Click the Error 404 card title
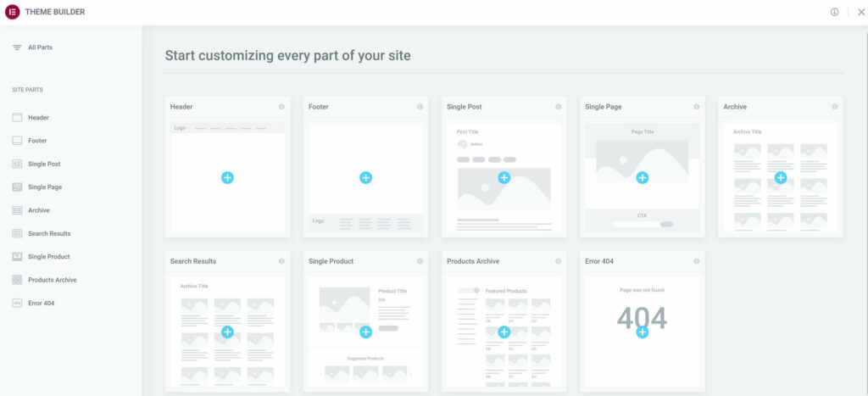This screenshot has height=396, width=868. click(599, 261)
